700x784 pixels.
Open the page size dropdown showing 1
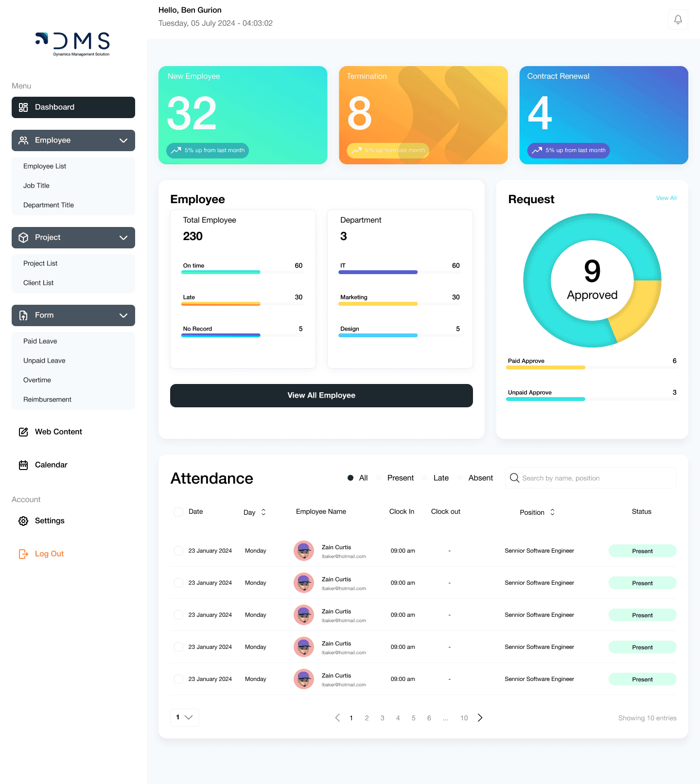pos(185,717)
